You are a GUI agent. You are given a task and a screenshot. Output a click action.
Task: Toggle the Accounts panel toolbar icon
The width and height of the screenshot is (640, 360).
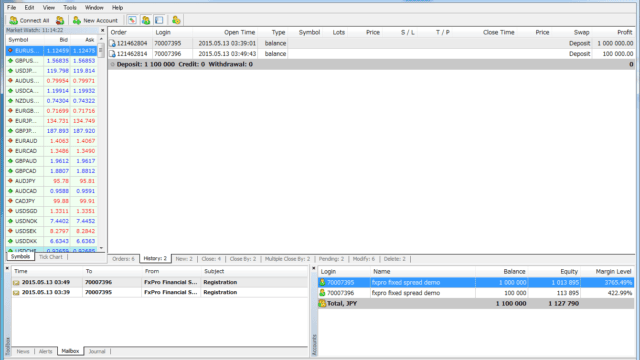point(146,20)
